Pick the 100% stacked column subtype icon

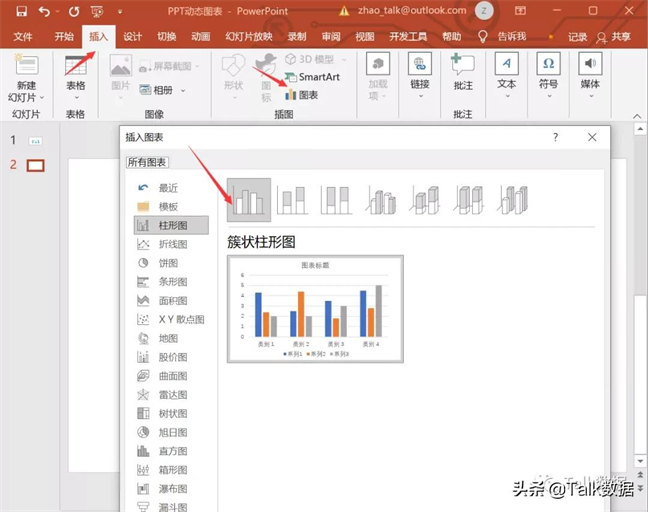(337, 200)
